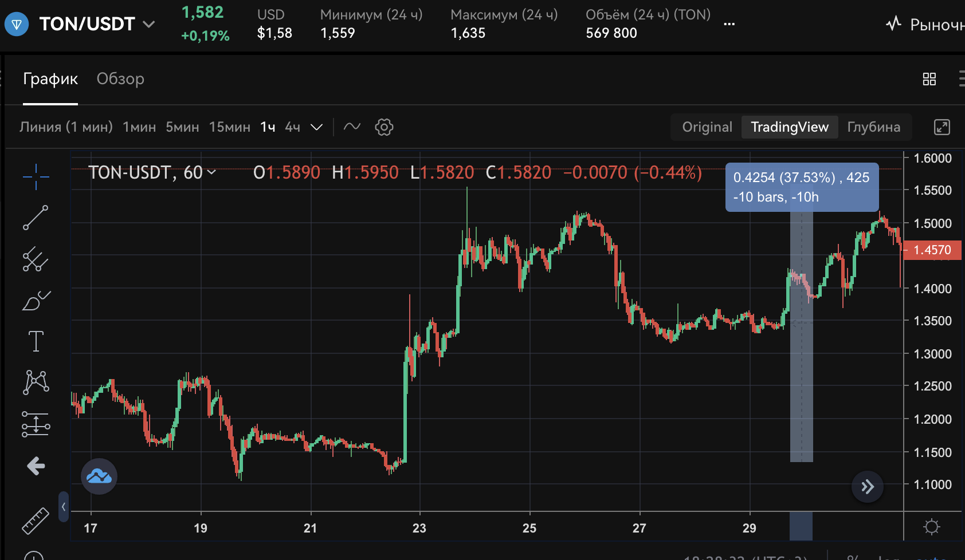Select the 4ч timeframe
The height and width of the screenshot is (560, 965).
[292, 127]
